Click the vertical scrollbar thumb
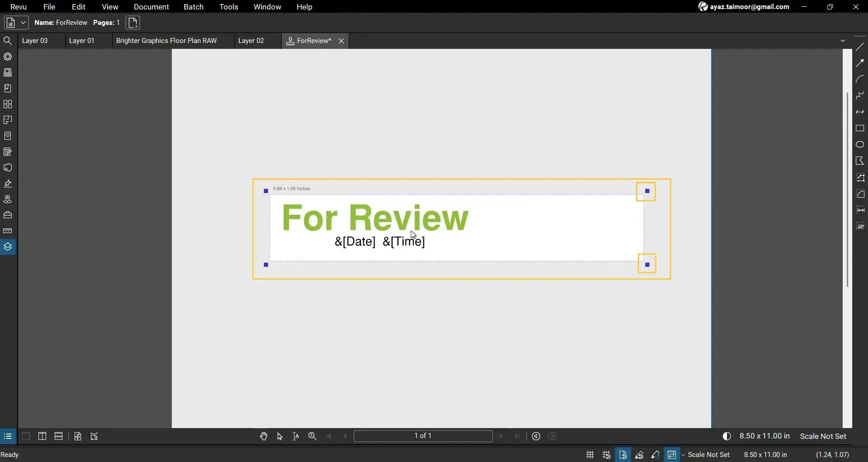 [x=847, y=190]
